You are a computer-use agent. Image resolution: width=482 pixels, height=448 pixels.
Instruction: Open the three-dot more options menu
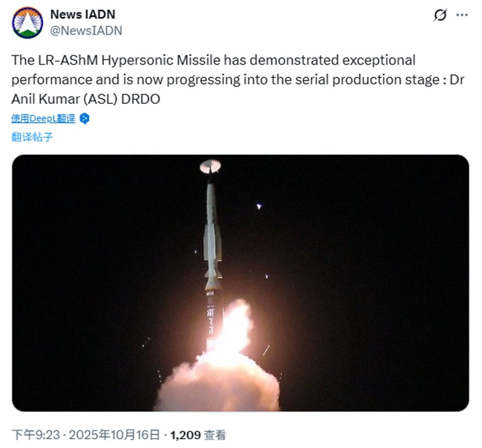coord(462,15)
